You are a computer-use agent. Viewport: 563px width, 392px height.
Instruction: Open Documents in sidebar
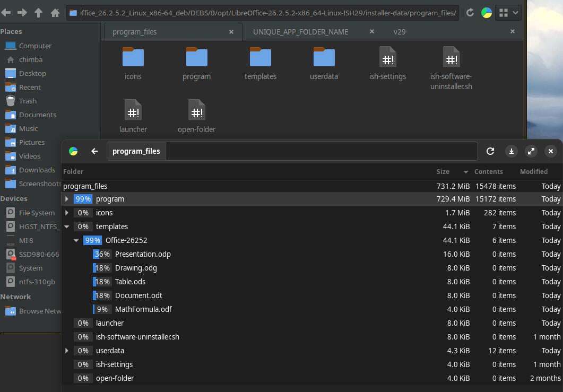37,115
